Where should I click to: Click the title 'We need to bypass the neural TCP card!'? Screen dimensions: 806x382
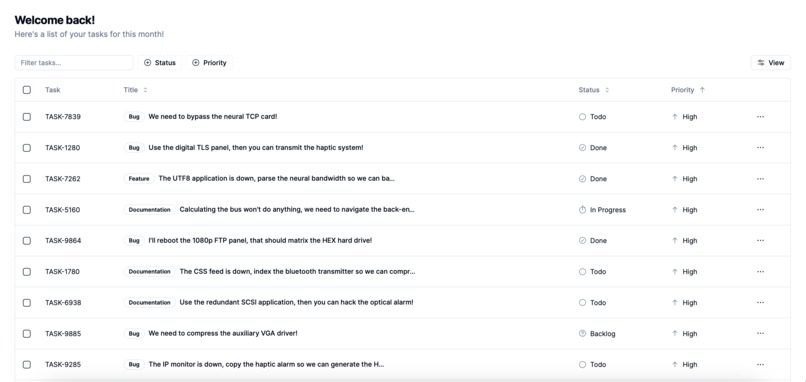213,117
